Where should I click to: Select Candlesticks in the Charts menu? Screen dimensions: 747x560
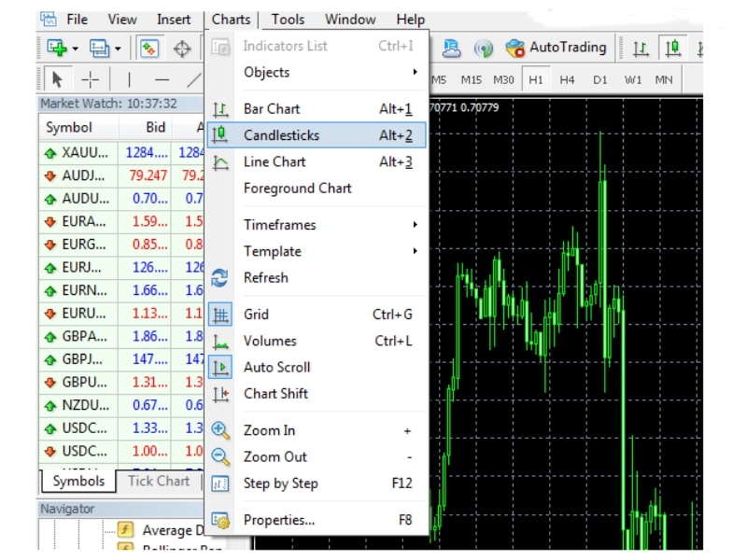click(280, 135)
